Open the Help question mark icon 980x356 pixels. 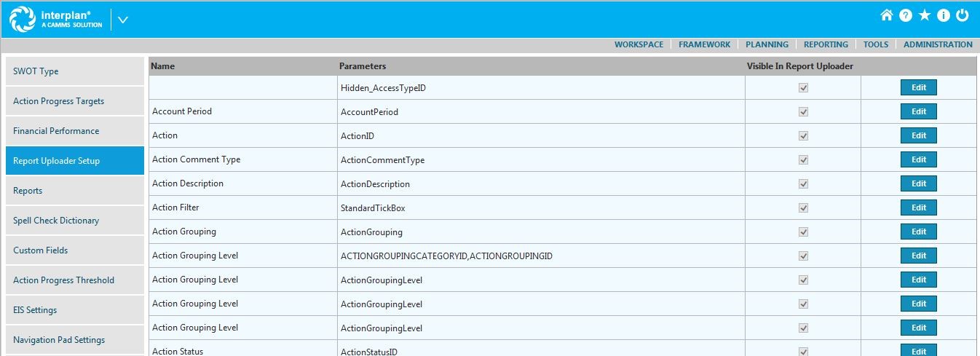906,15
